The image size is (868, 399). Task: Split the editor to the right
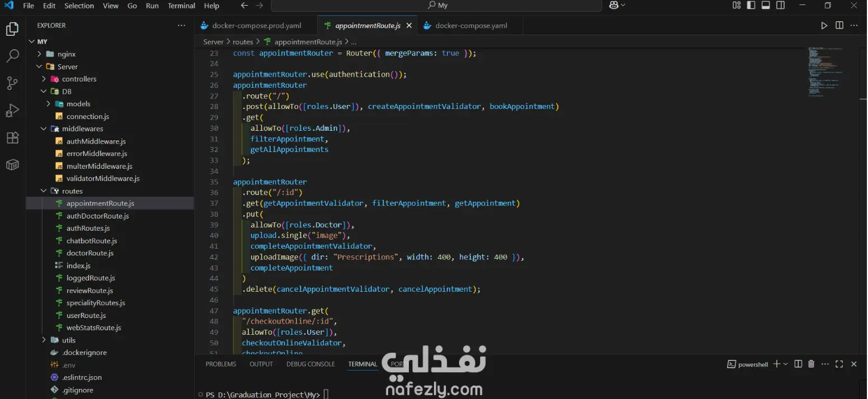click(839, 26)
